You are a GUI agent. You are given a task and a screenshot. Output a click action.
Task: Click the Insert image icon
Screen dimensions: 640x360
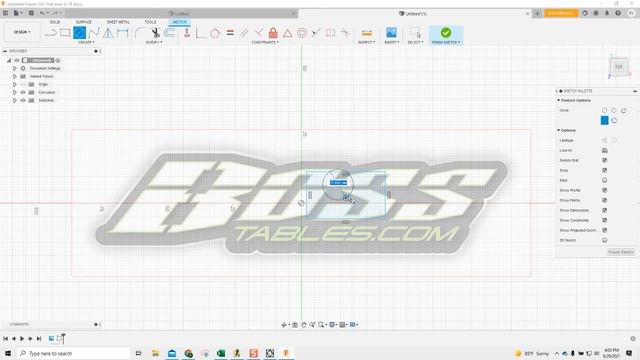coord(391,33)
